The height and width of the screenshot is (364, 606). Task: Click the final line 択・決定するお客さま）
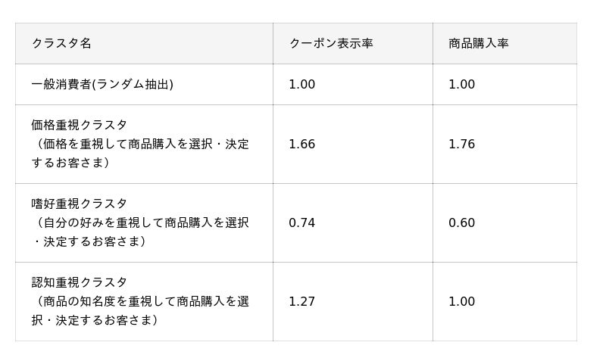[95, 320]
